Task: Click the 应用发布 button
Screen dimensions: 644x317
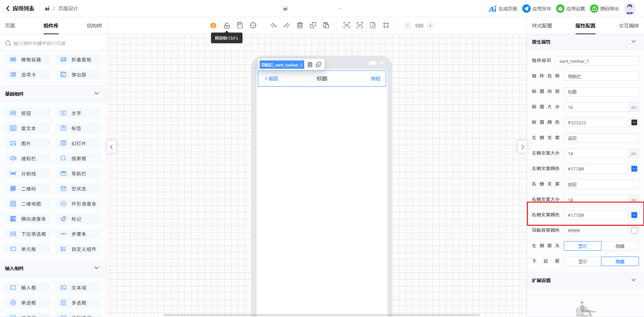Action: tap(537, 9)
